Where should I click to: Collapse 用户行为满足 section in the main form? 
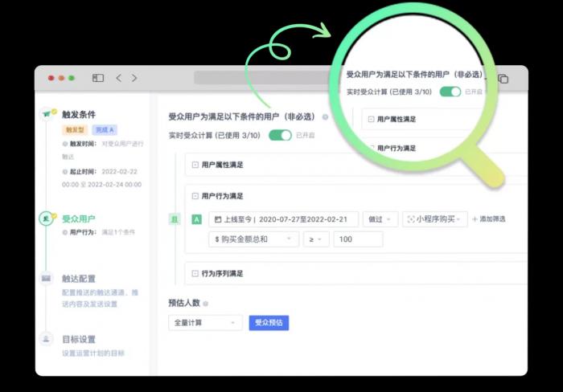(195, 196)
